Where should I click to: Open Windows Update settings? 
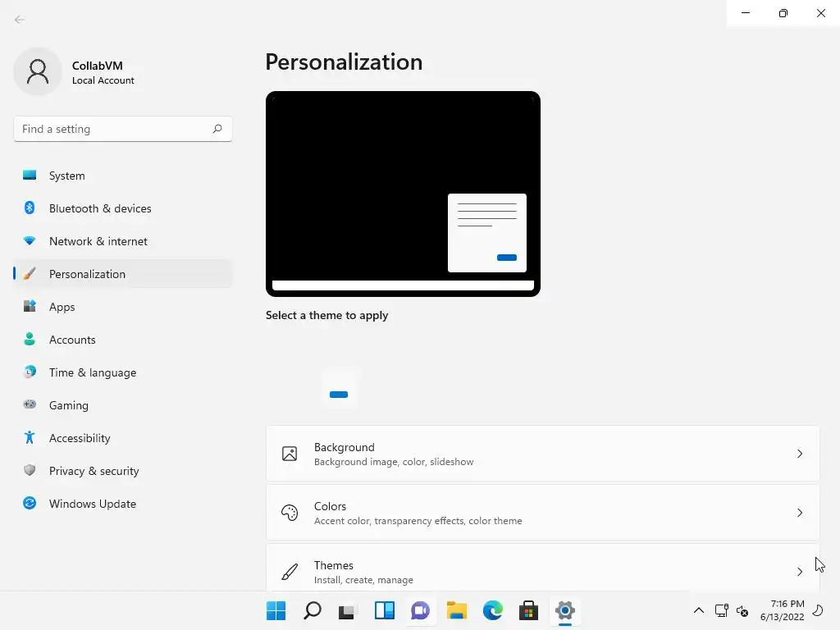[x=123, y=504]
